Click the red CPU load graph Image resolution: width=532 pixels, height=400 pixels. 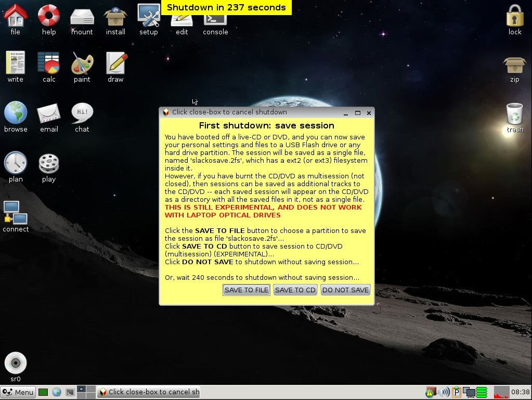(501, 392)
